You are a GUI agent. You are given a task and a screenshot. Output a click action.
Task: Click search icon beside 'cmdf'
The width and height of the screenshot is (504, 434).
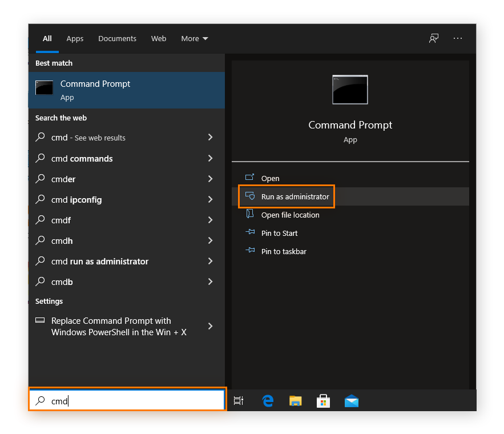(x=40, y=220)
